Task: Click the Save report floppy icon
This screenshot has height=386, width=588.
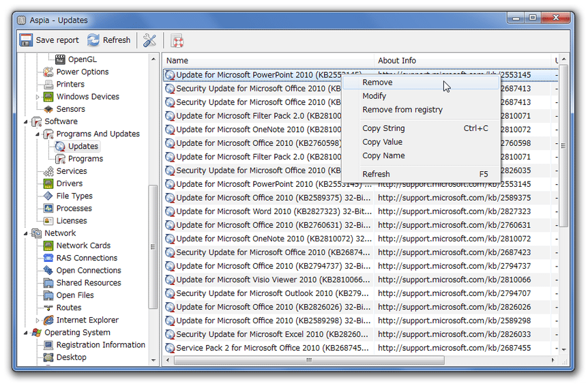Action: coord(26,40)
